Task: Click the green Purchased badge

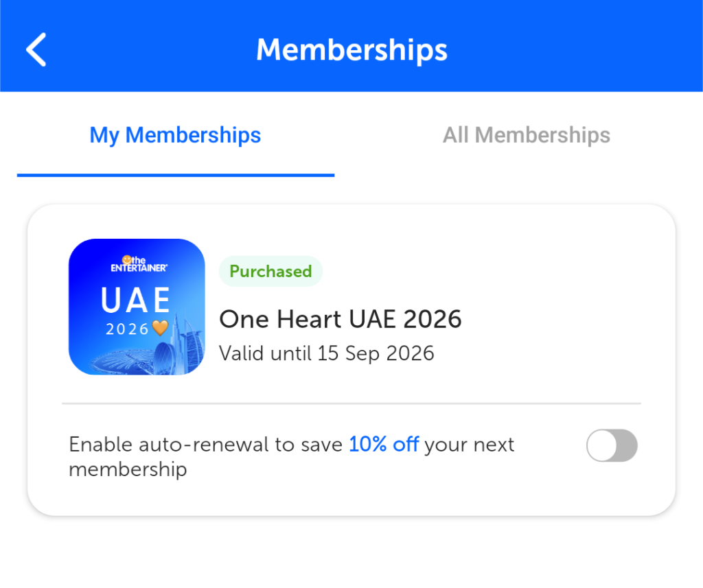Action: click(270, 272)
